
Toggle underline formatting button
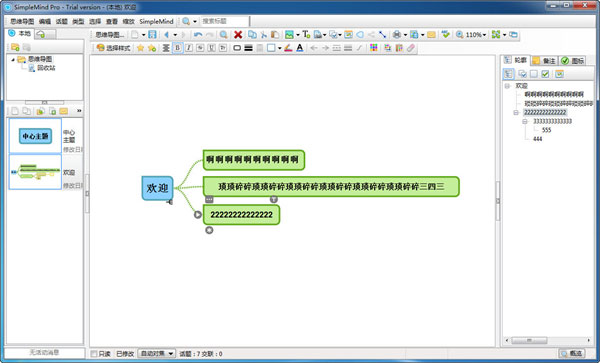coord(211,48)
